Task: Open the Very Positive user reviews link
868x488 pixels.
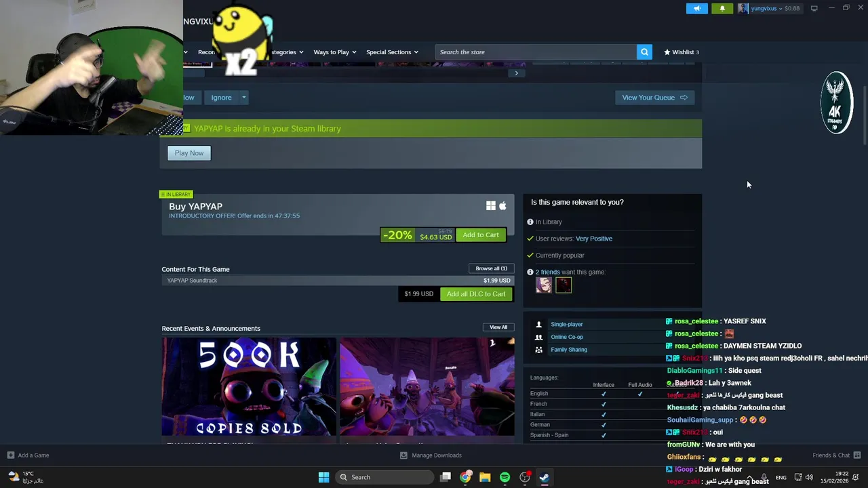Action: click(x=593, y=239)
